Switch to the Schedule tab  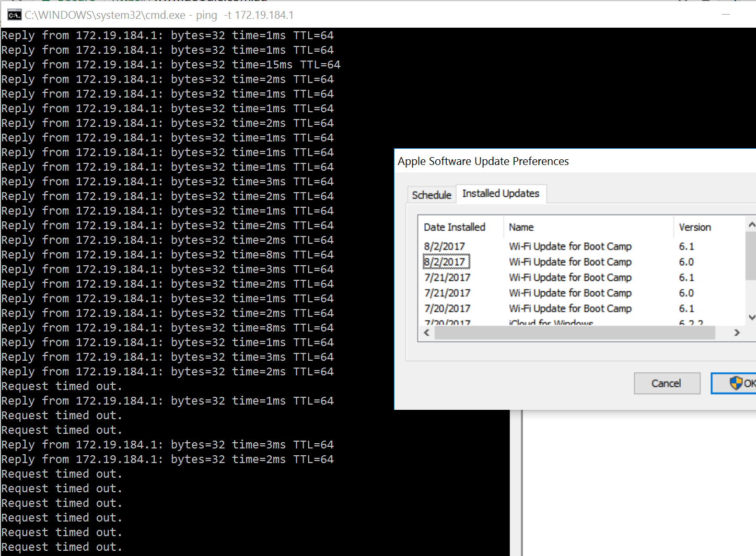(x=432, y=195)
